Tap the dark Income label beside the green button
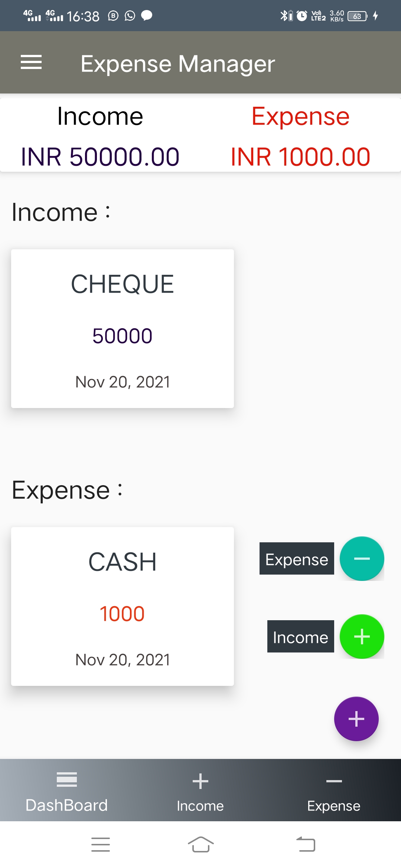This screenshot has width=401, height=868. 300,637
